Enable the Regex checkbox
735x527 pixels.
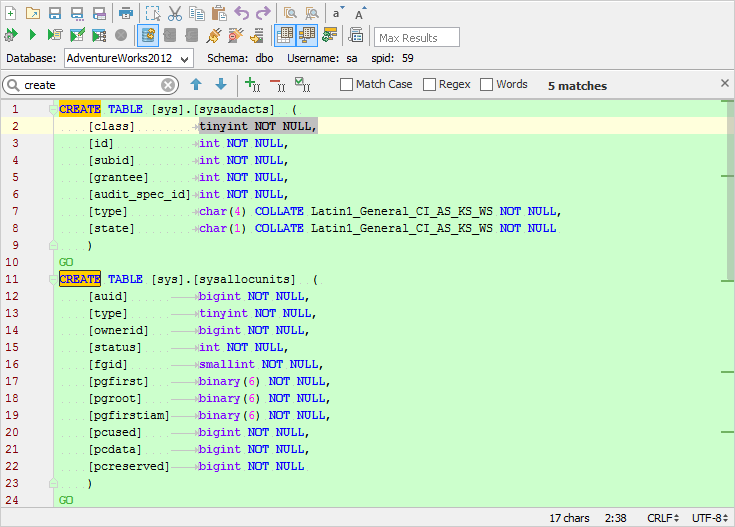[x=429, y=85]
